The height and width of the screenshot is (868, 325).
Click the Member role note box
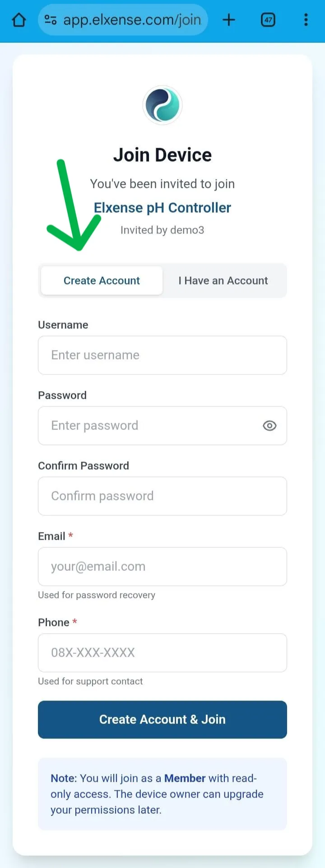(162, 794)
